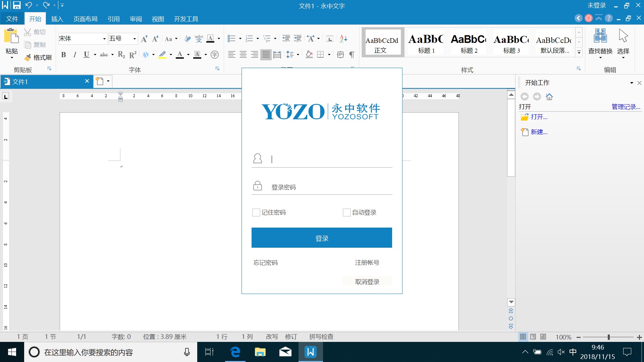
Task: Click the new document tab icon
Action: tap(100, 81)
